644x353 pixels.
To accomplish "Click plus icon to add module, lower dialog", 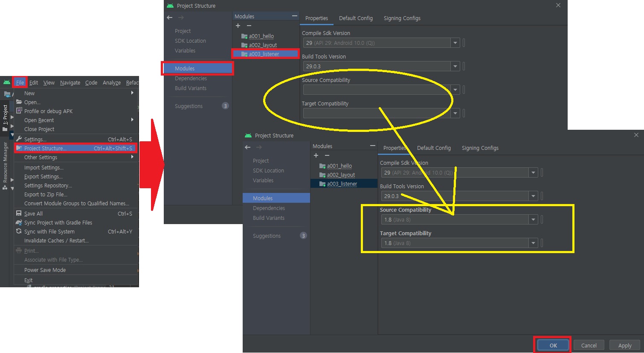I will coord(316,155).
